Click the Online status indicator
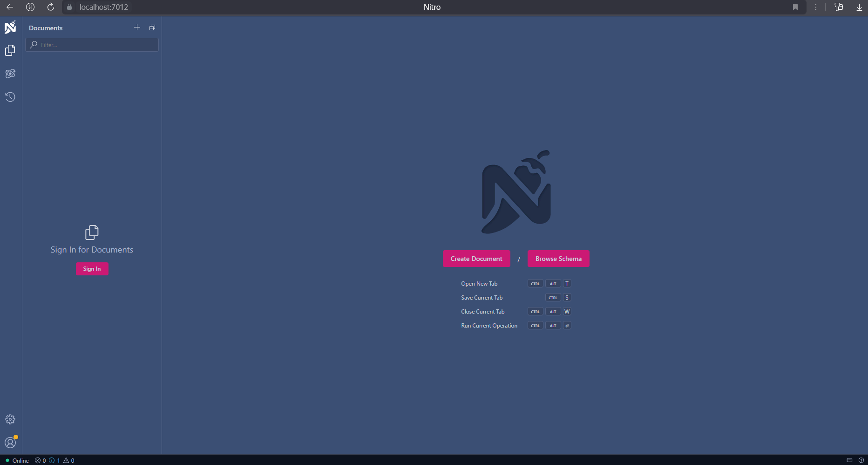The image size is (868, 465). pos(17,460)
